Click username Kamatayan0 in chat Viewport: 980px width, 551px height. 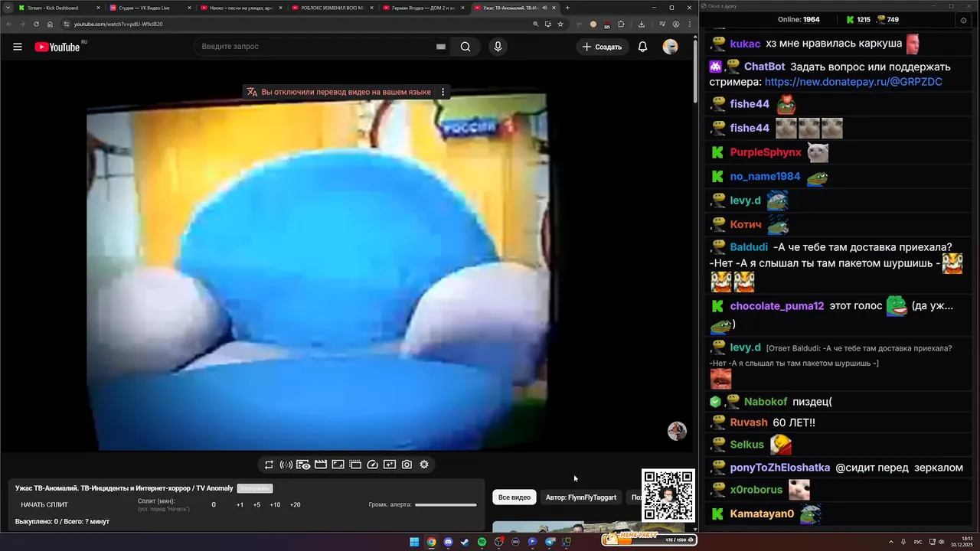click(x=762, y=514)
